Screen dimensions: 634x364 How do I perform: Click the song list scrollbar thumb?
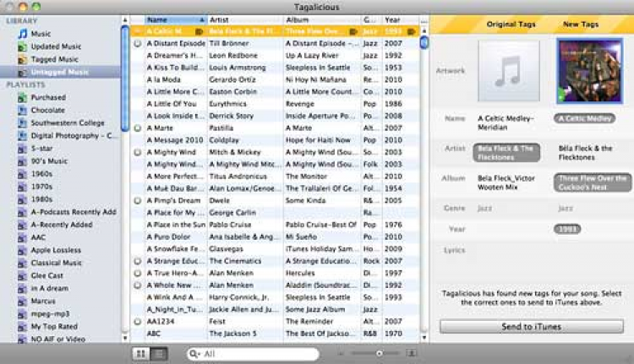click(x=424, y=42)
